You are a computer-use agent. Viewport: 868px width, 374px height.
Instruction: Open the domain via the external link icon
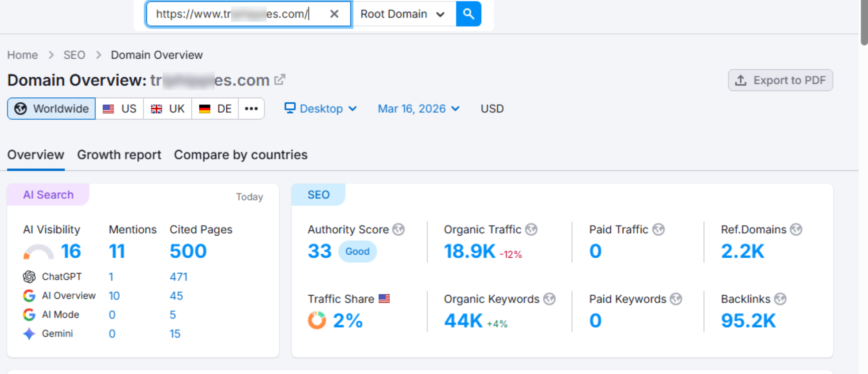coord(280,80)
